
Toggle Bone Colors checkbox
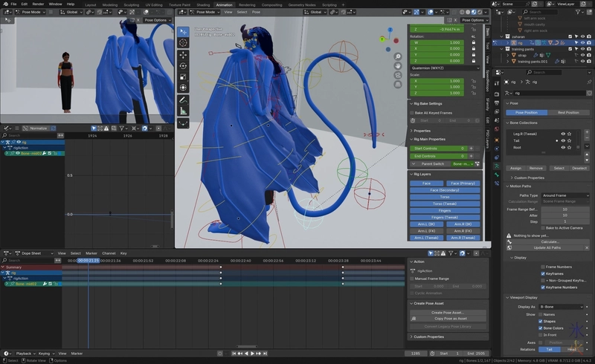(542, 328)
